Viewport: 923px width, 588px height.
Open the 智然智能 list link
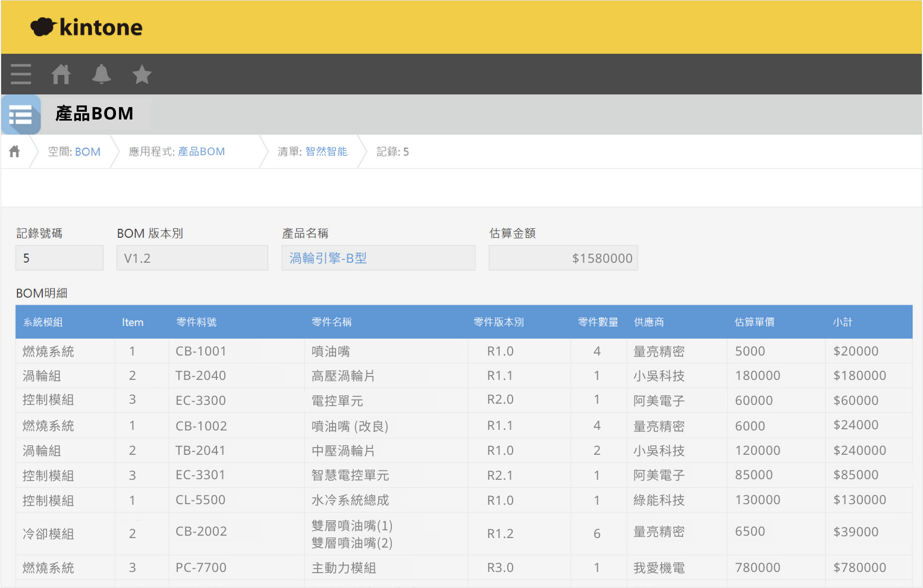[326, 152]
